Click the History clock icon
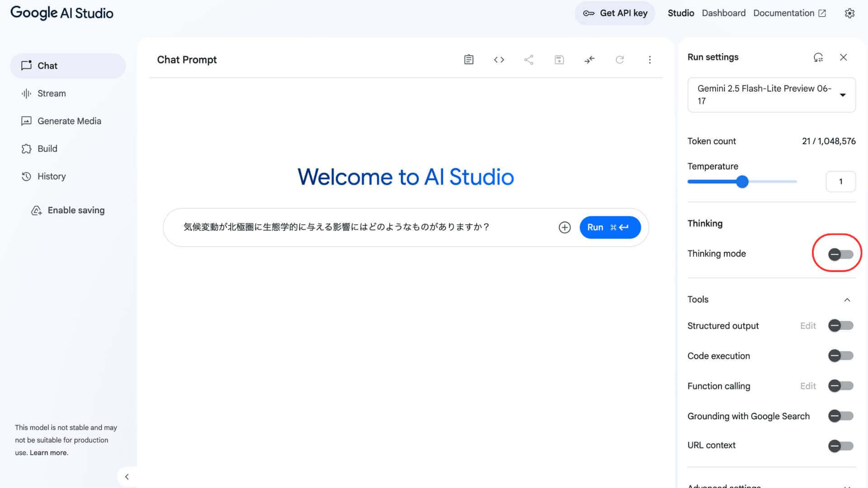Viewport: 868px width, 488px height. 26,176
